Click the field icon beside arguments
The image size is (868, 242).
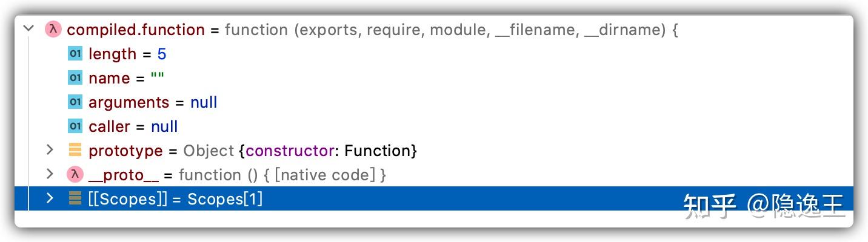point(75,102)
